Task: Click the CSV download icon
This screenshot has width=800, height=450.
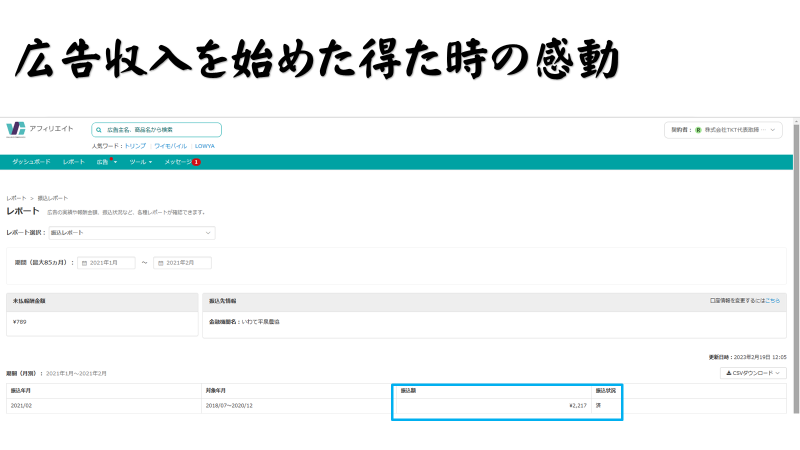Action: [728, 373]
